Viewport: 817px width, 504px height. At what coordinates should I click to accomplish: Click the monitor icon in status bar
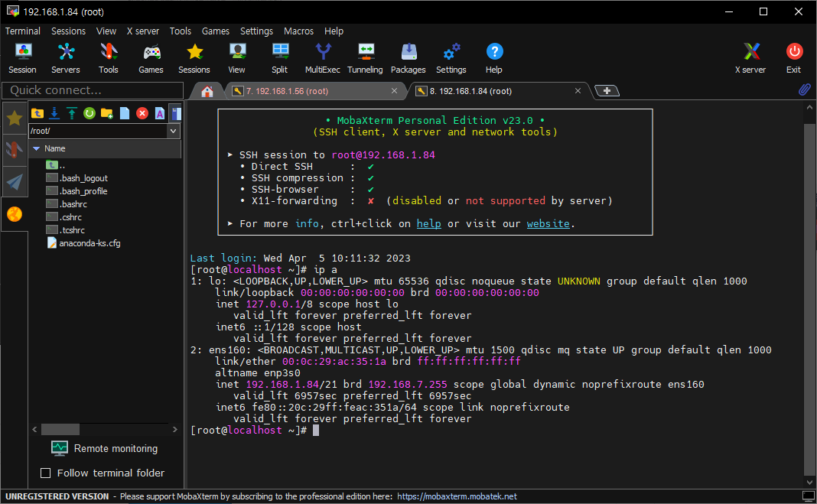pyautogui.click(x=808, y=496)
